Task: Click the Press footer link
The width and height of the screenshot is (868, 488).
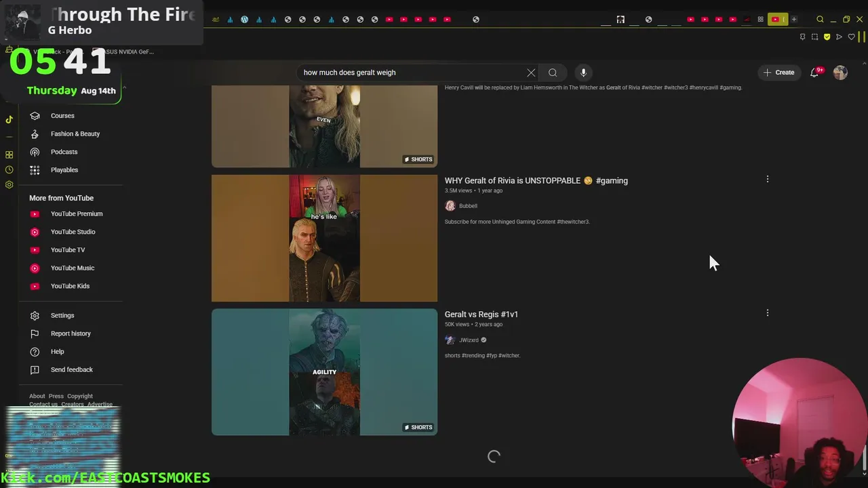Action: pos(56,396)
